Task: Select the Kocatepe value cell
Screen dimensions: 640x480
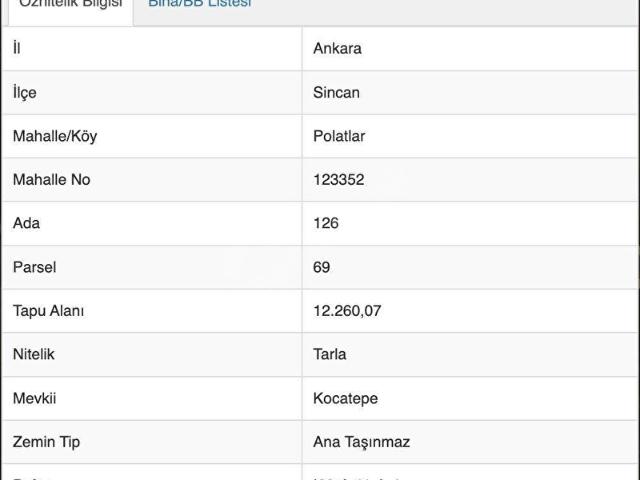Action: pyautogui.click(x=345, y=398)
